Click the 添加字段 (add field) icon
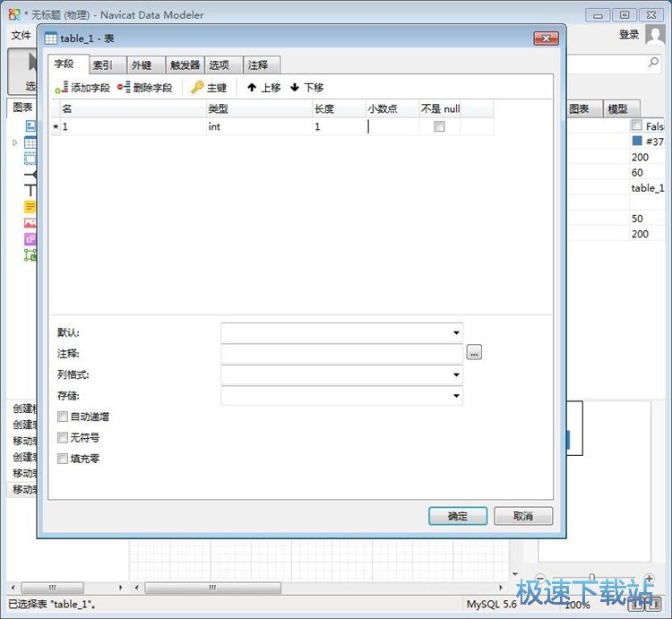This screenshot has height=619, width=672. pyautogui.click(x=61, y=88)
